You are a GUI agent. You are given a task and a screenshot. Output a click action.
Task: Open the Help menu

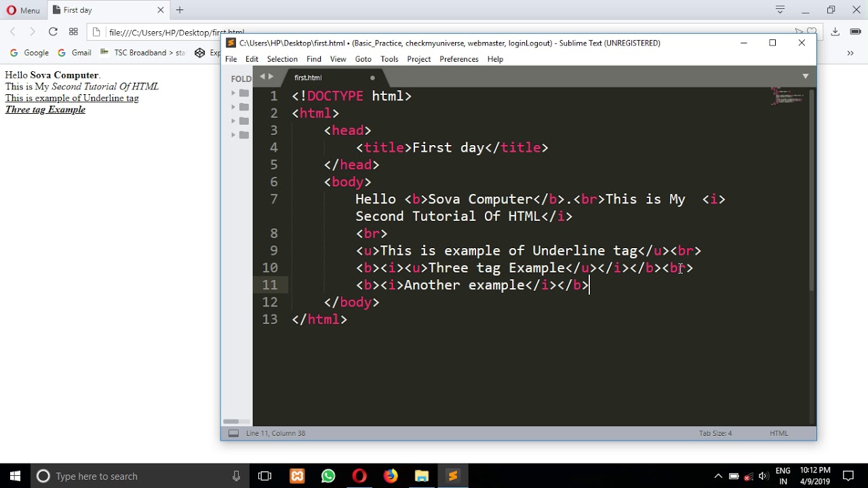495,59
